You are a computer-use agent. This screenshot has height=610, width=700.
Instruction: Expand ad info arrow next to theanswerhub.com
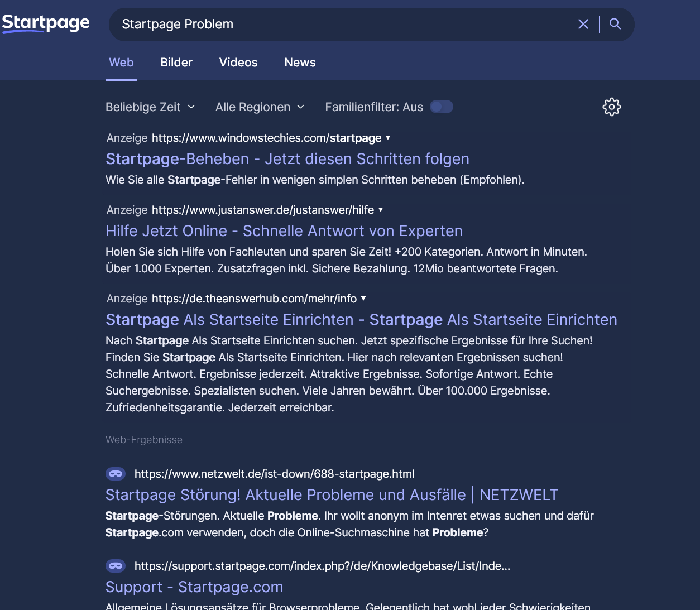click(x=363, y=299)
